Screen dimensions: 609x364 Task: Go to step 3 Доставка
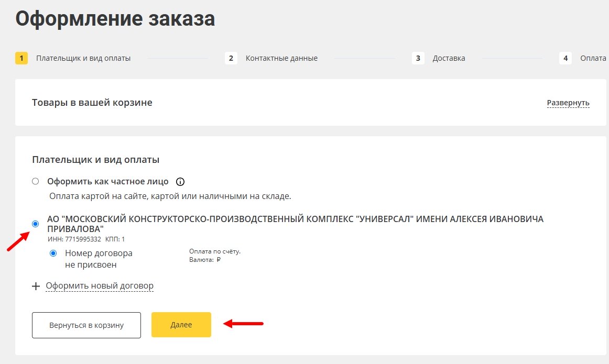point(439,58)
